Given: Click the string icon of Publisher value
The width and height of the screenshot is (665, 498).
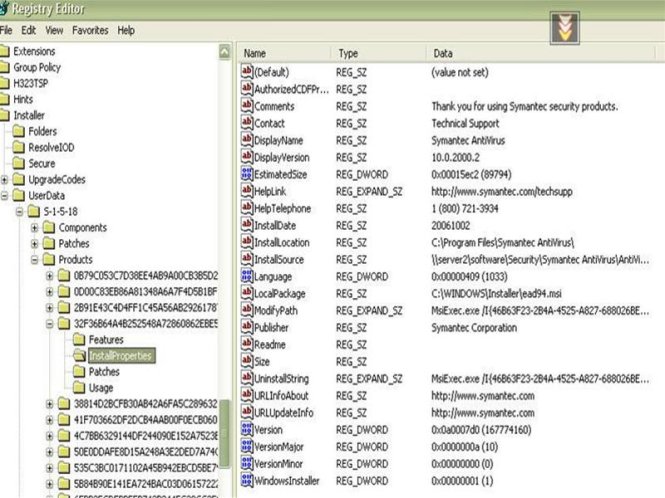Looking at the screenshot, I should 247,327.
